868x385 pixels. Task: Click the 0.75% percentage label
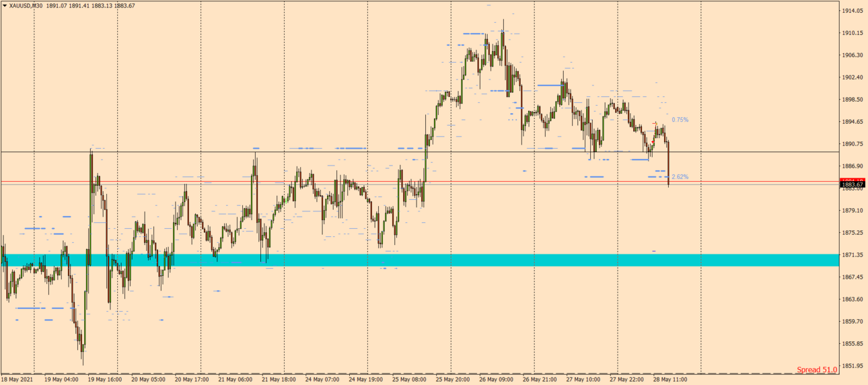pyautogui.click(x=680, y=120)
